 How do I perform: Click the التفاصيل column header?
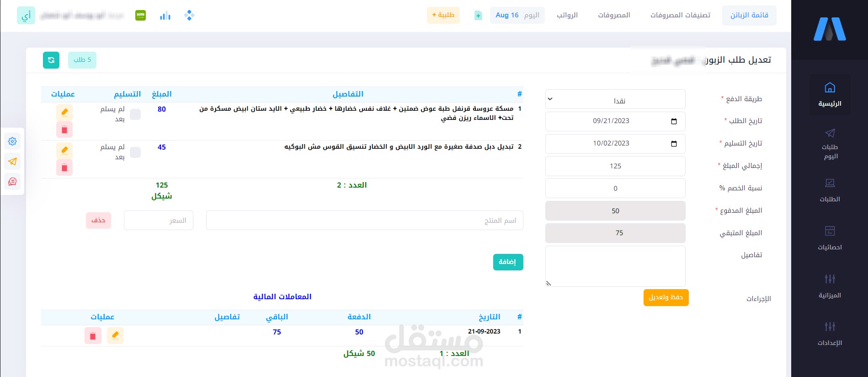click(348, 94)
